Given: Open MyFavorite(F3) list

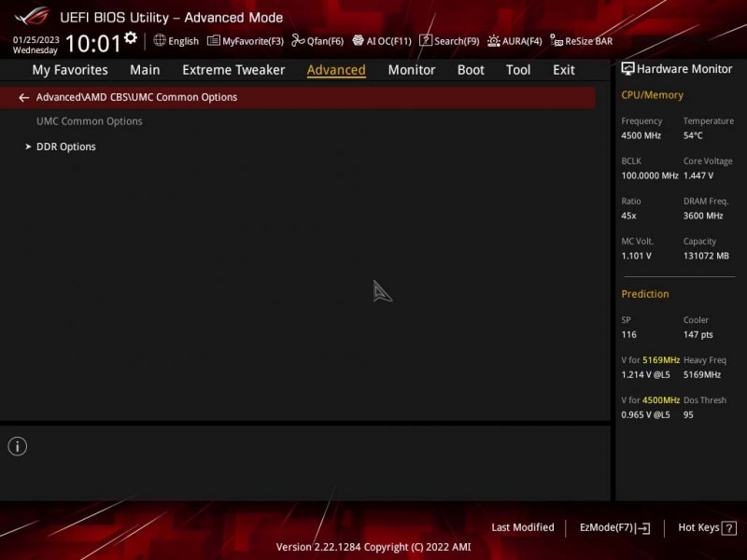Looking at the screenshot, I should [246, 41].
